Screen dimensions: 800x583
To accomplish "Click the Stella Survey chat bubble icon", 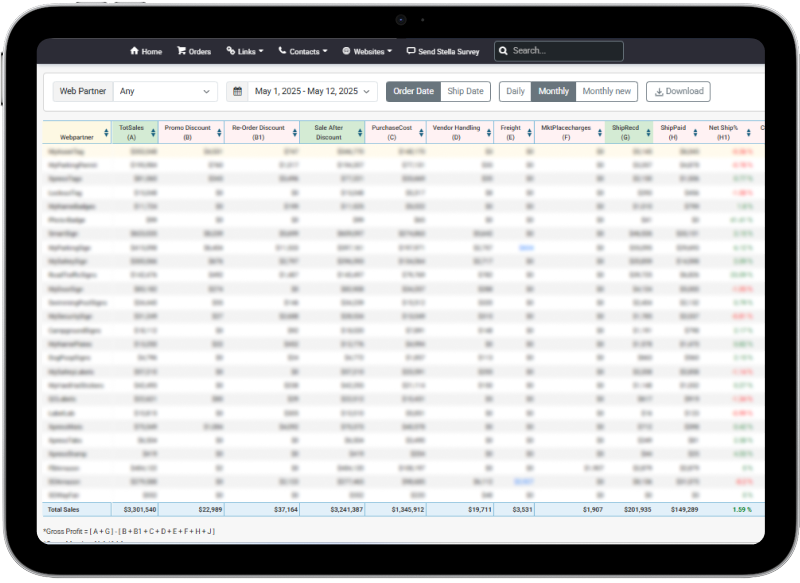I will click(x=410, y=51).
